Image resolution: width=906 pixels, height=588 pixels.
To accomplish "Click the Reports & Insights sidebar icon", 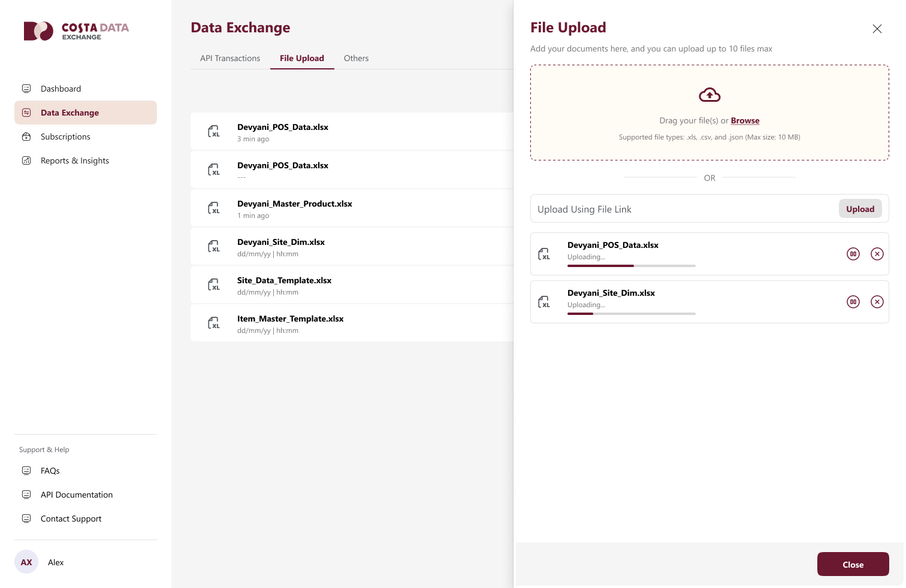I will click(x=26, y=160).
